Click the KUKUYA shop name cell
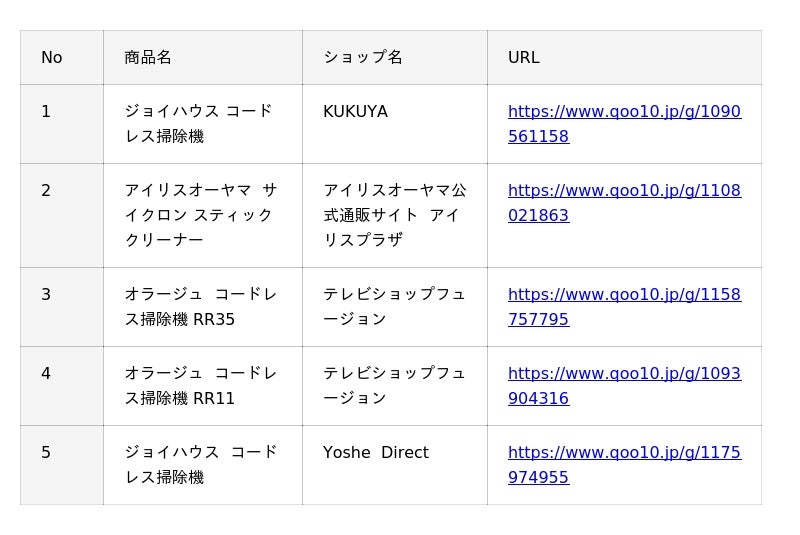 click(x=355, y=112)
